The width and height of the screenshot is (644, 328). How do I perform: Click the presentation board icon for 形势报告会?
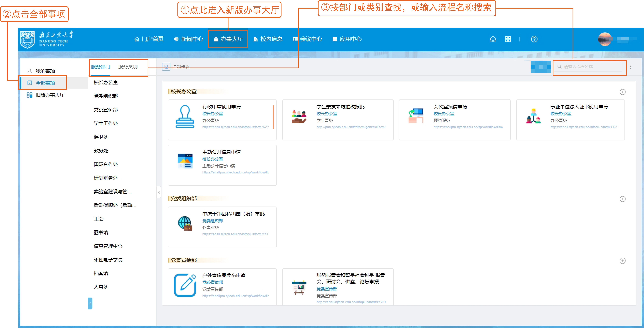tap(299, 288)
